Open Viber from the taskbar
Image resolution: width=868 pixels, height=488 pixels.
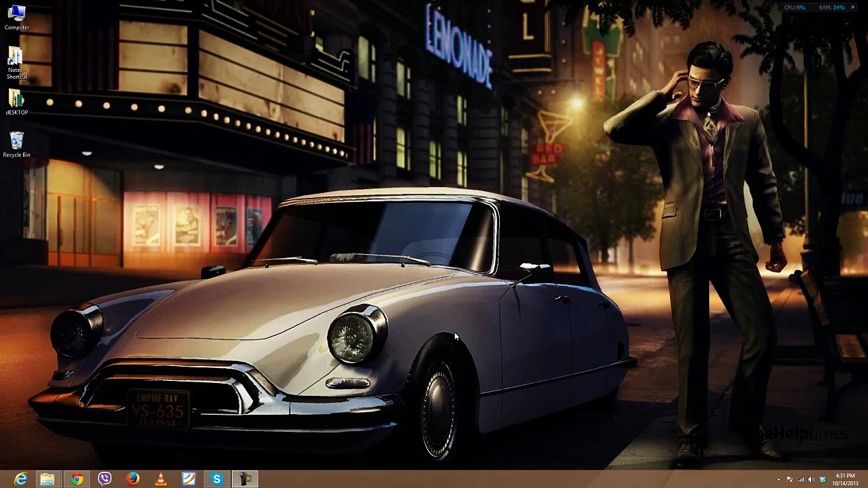pos(104,479)
